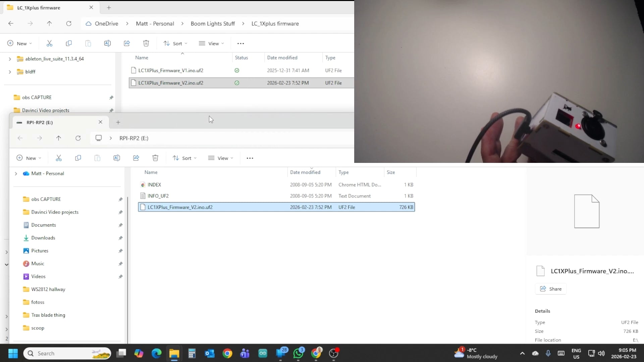Viewport: 644px width, 362px height.
Task: Expand the ableton_live_suite_11.3.4_64 folder
Action: coord(10,59)
